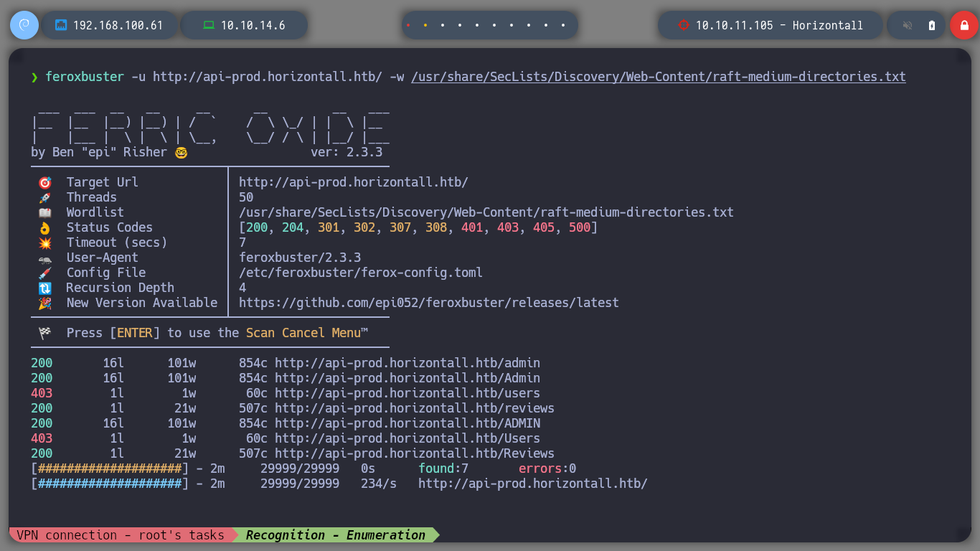
Task: Click the ethernet icon beside 192.168.100.61
Action: (x=61, y=25)
